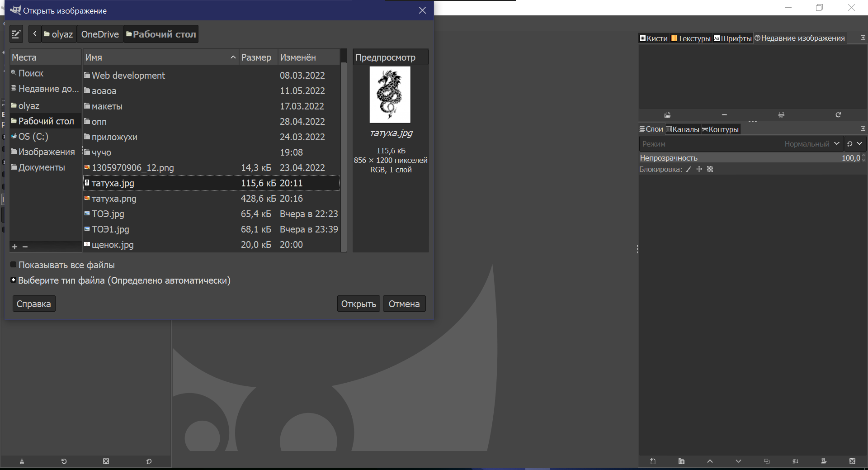The image size is (868, 470).
Task: Add a mask to the layer
Action: [824, 461]
